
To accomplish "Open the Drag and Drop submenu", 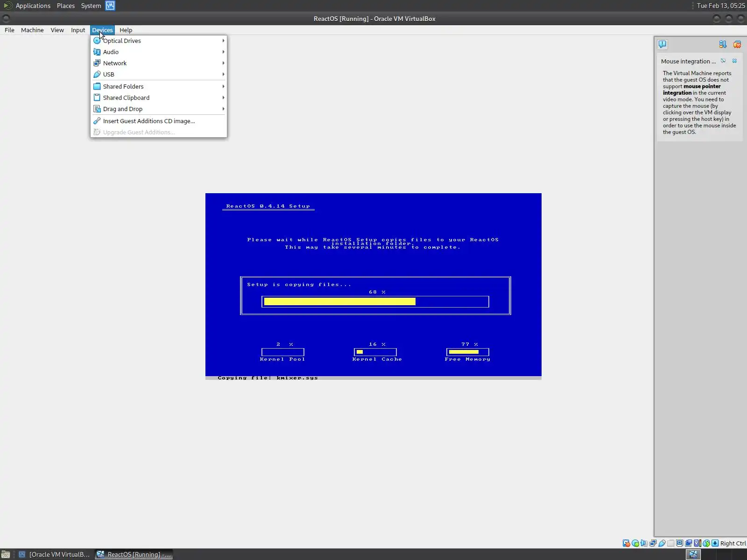I will click(159, 109).
